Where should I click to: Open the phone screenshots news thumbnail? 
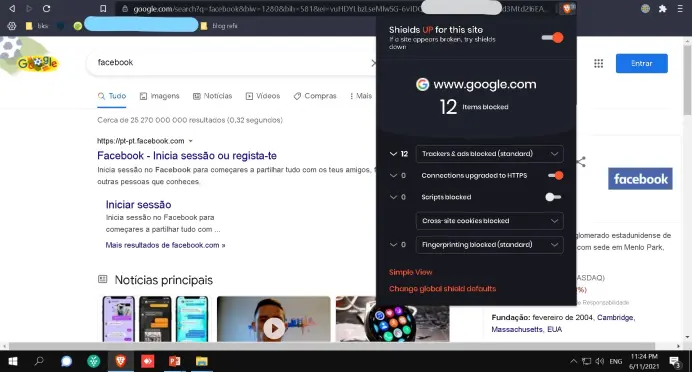tap(155, 319)
